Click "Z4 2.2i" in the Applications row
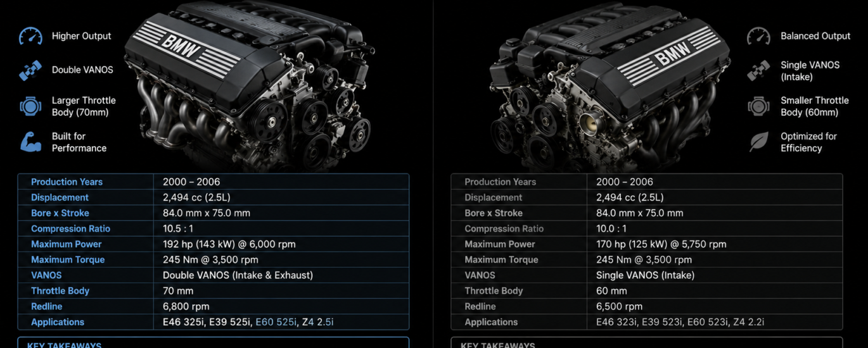 point(749,322)
